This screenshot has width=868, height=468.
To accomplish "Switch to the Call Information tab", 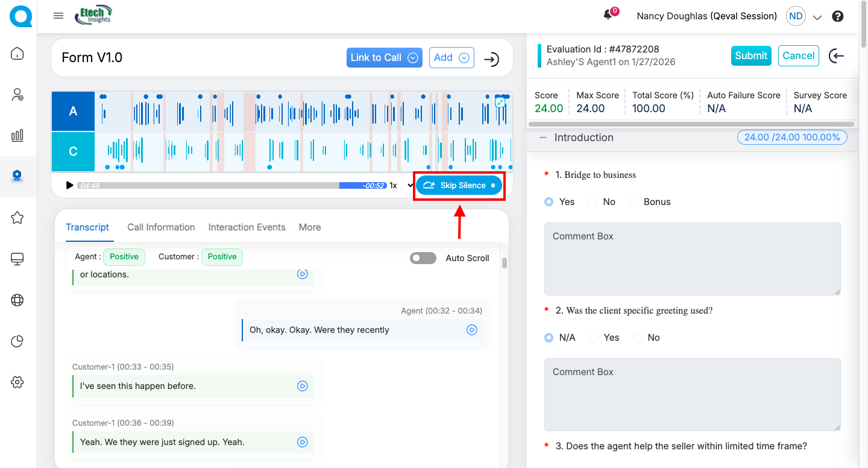I will [161, 227].
